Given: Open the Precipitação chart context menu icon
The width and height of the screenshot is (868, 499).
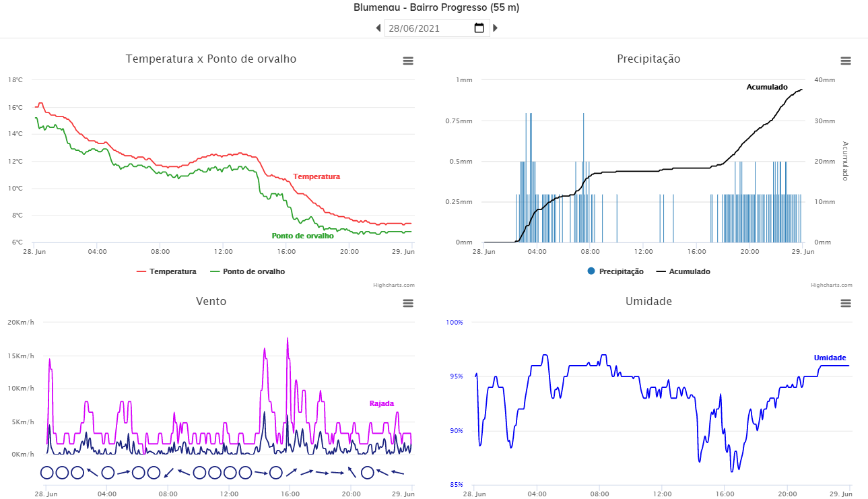Looking at the screenshot, I should click(846, 61).
